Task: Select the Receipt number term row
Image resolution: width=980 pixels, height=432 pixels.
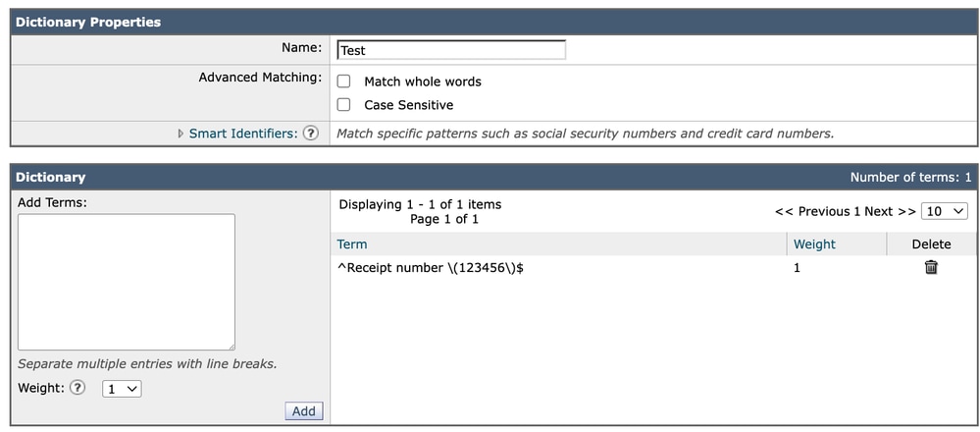Action: [x=430, y=267]
